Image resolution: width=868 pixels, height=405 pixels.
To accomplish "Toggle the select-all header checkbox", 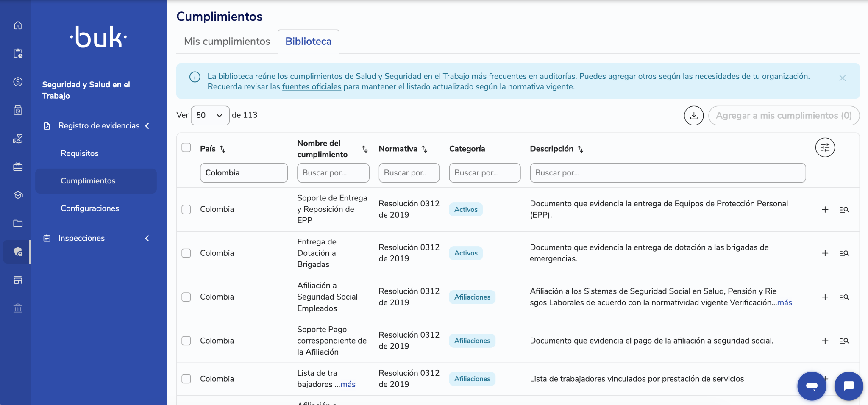I will point(186,147).
